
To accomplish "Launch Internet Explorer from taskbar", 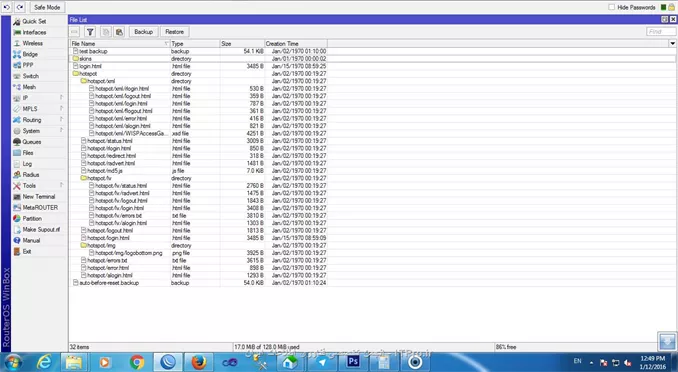I will (44, 362).
